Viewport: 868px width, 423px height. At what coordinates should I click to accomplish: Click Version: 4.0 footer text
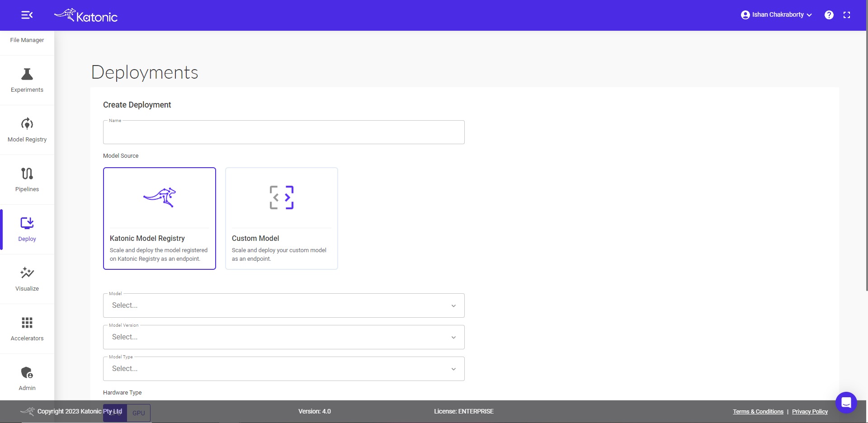(315, 412)
